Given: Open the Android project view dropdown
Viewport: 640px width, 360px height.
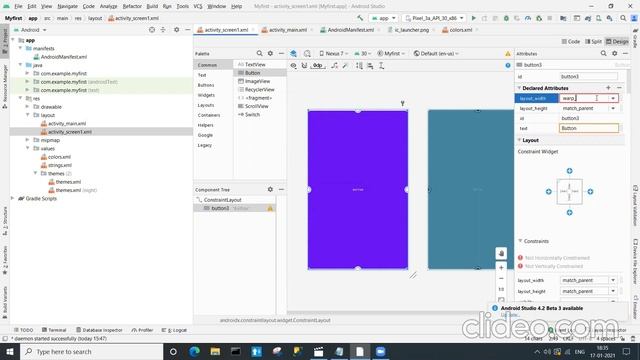Looking at the screenshot, I should 30,30.
